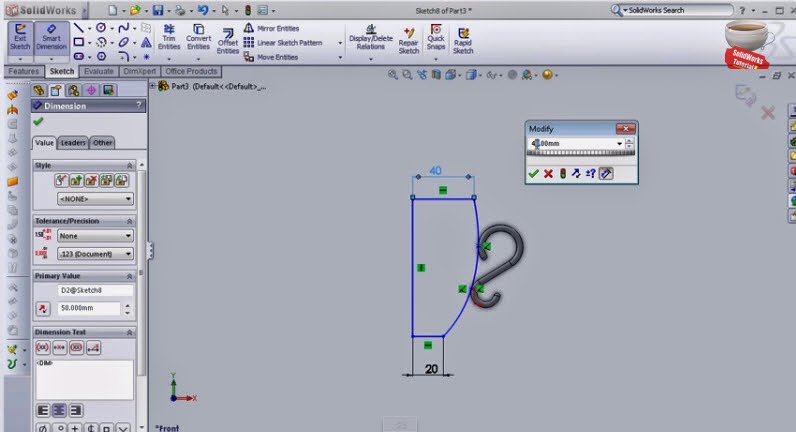Toggle left-justify dimension text
The image size is (796, 432).
(43, 411)
